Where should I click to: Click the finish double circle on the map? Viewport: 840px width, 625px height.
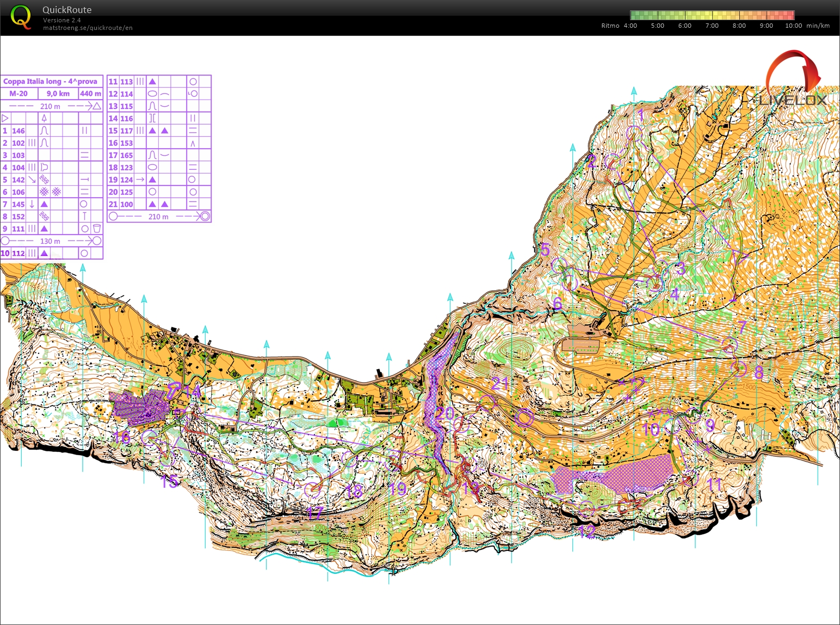click(524, 418)
